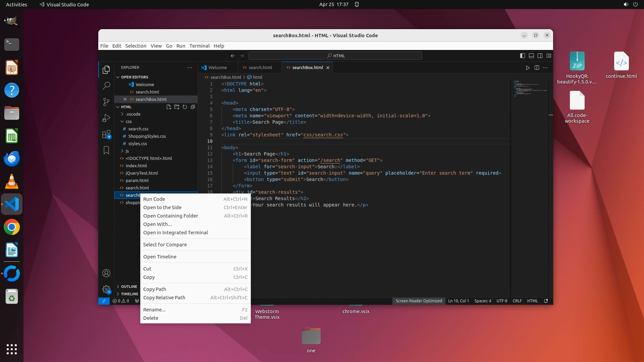Open the Source Control view
Screen dimensions: 644x362
pyautogui.click(x=106, y=102)
